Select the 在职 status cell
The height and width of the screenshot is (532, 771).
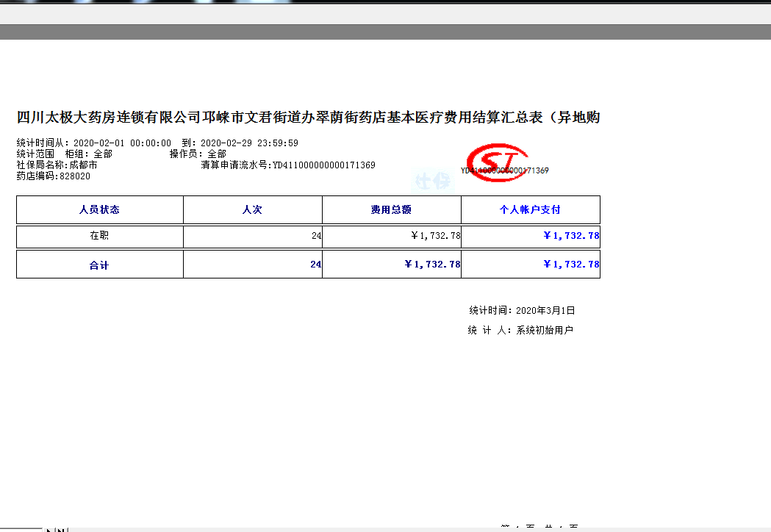pyautogui.click(x=100, y=237)
